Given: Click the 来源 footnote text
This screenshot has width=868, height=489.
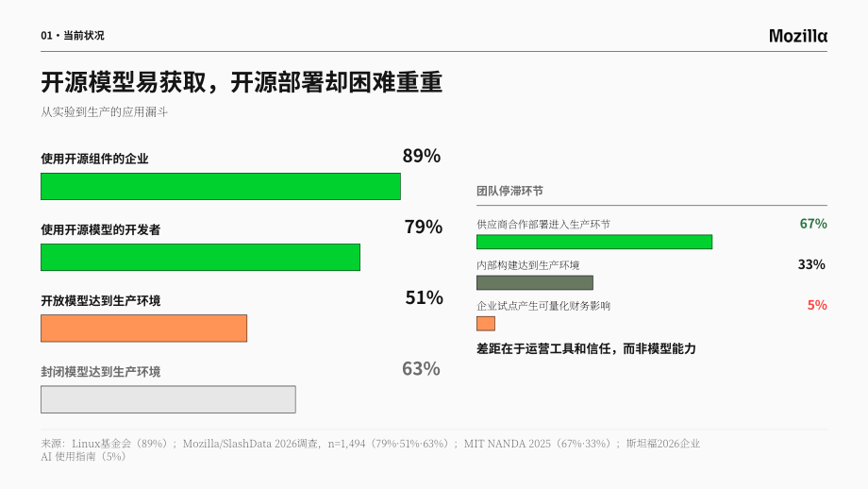Looking at the screenshot, I should coord(371,449).
